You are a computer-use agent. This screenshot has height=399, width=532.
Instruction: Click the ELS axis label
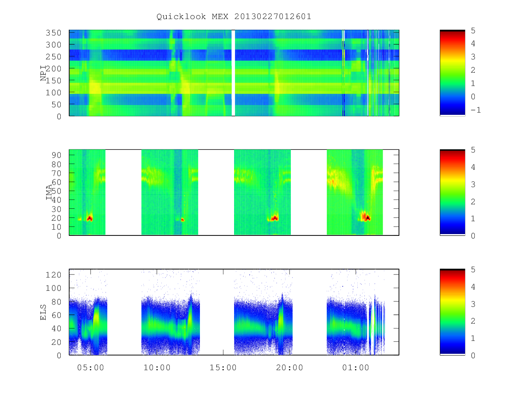pos(43,312)
